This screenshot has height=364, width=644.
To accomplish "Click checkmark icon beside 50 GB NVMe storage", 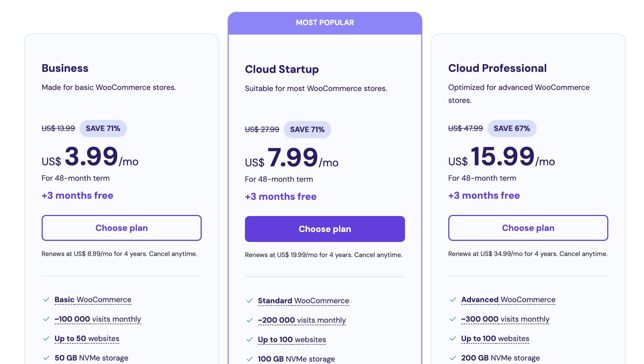I will [x=46, y=358].
